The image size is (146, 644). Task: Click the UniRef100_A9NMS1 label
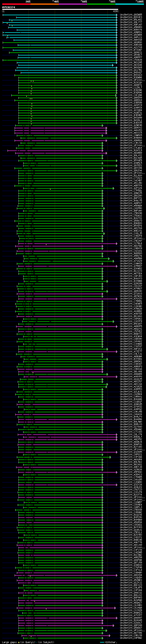click(131, 32)
